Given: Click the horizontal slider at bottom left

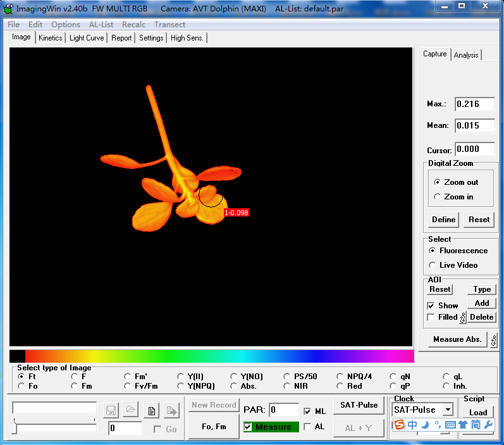Looking at the screenshot, I should coord(54,428).
